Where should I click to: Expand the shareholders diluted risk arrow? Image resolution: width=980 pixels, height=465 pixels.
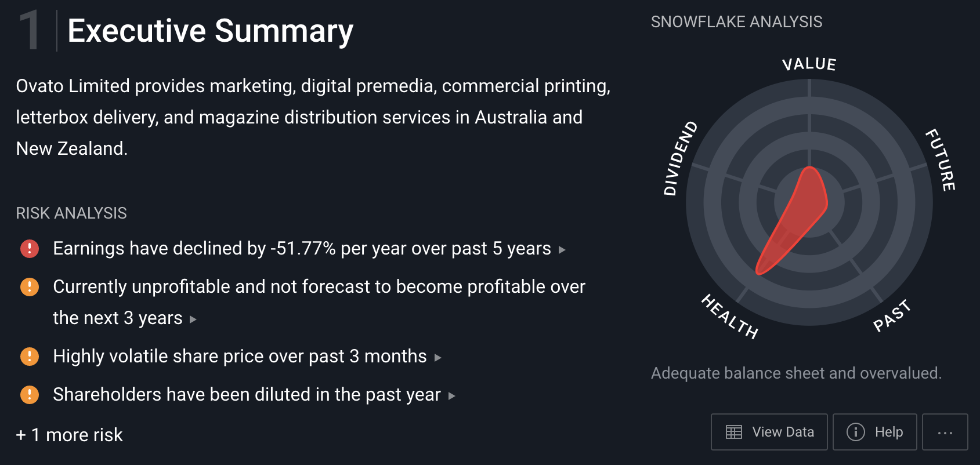tap(452, 396)
